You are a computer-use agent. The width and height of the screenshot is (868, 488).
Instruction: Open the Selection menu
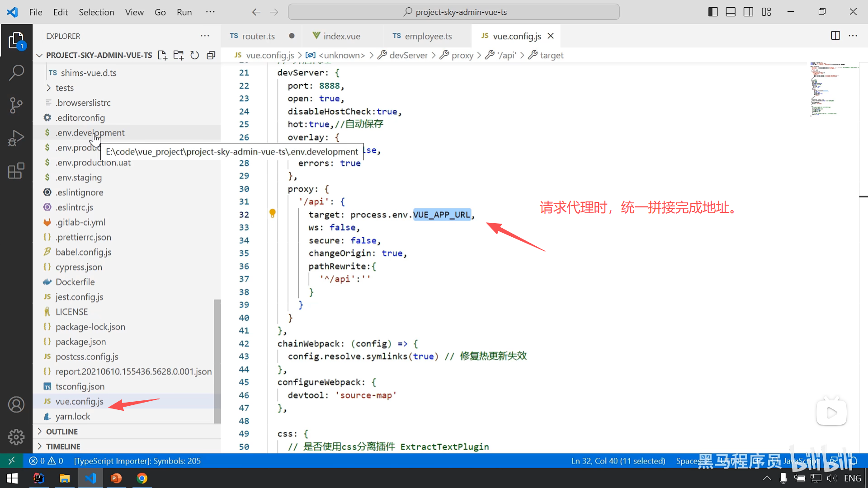click(96, 12)
